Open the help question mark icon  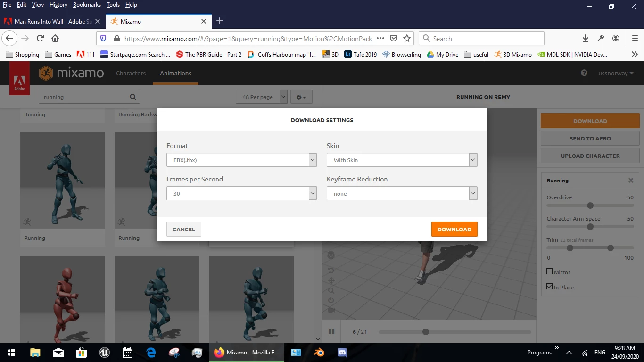[584, 73]
